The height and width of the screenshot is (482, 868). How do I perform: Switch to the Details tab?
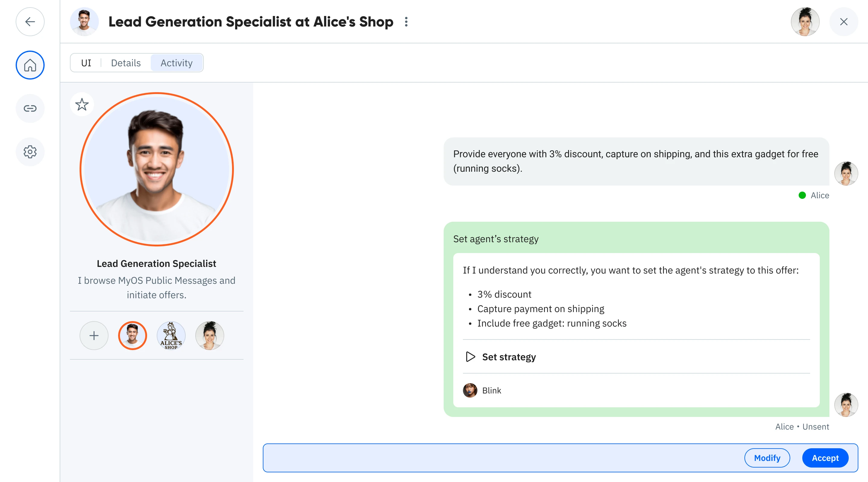tap(126, 63)
